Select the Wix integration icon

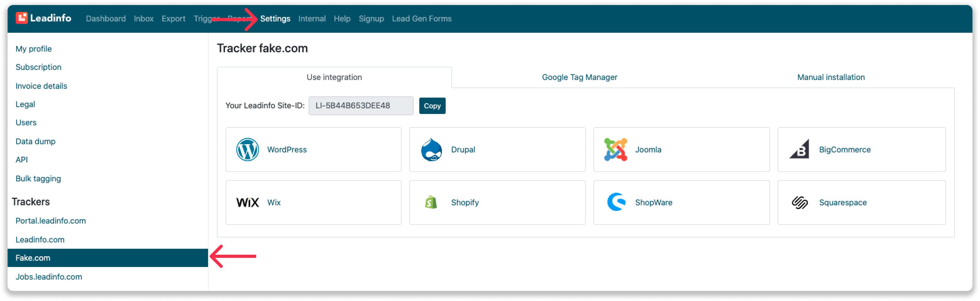click(x=248, y=202)
